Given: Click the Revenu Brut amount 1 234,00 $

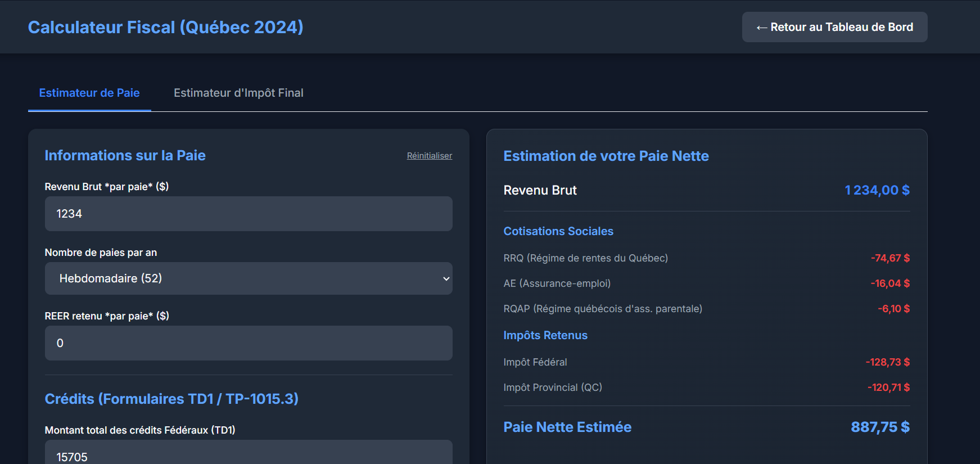Looking at the screenshot, I should 877,190.
